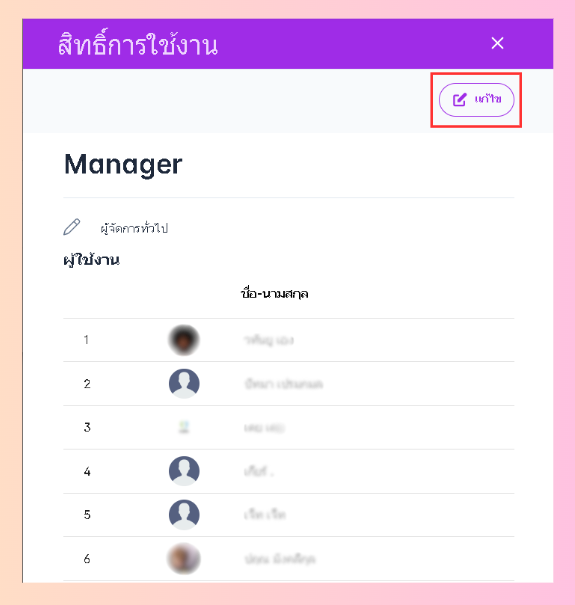This screenshot has height=605, width=575.
Task: Click the pencil icon beside ผู้จัดการทั่วไป
Action: tap(72, 227)
